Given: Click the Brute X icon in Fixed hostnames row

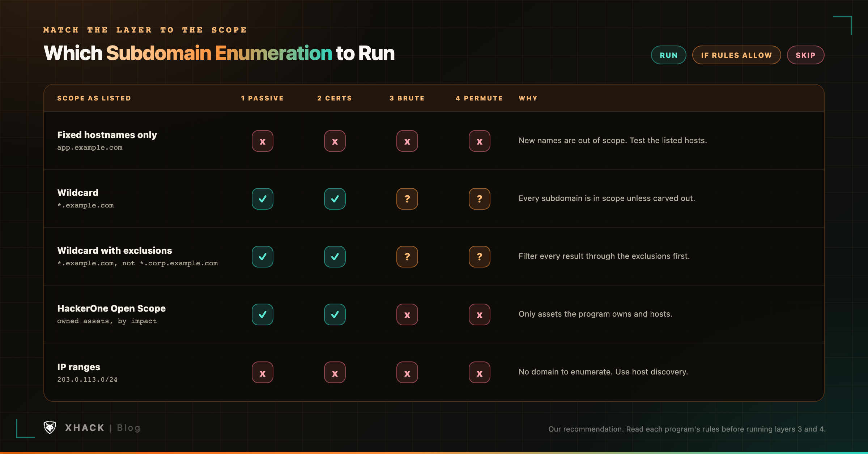Looking at the screenshot, I should pos(407,141).
